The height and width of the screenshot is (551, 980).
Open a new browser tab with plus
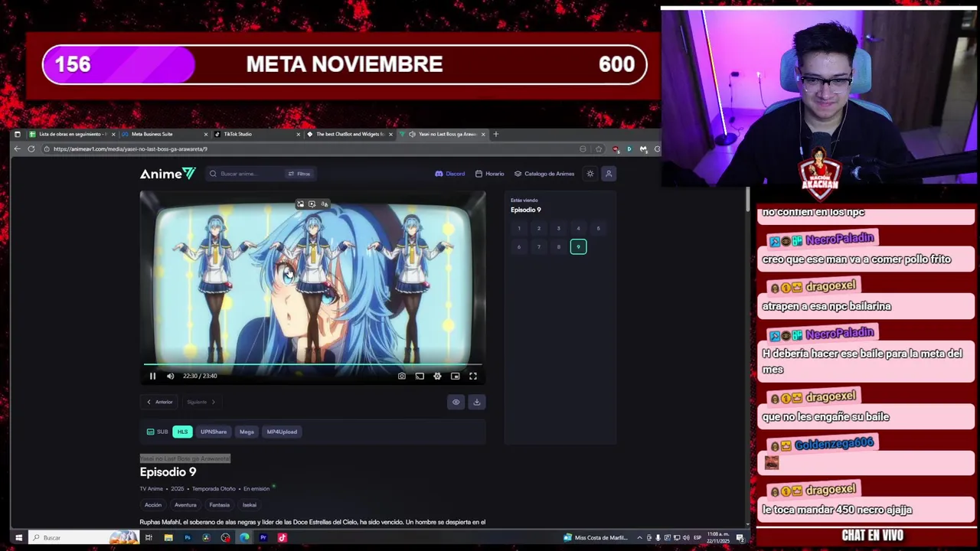[x=495, y=134]
